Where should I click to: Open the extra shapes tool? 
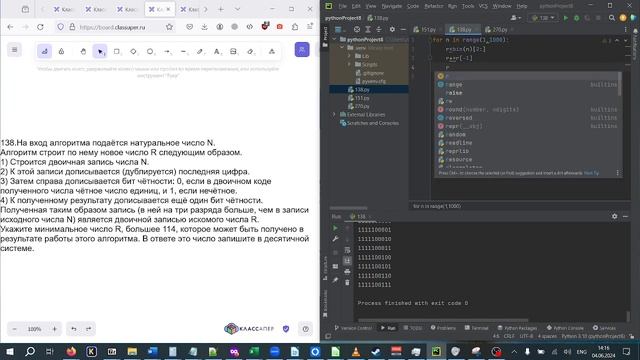point(272,51)
